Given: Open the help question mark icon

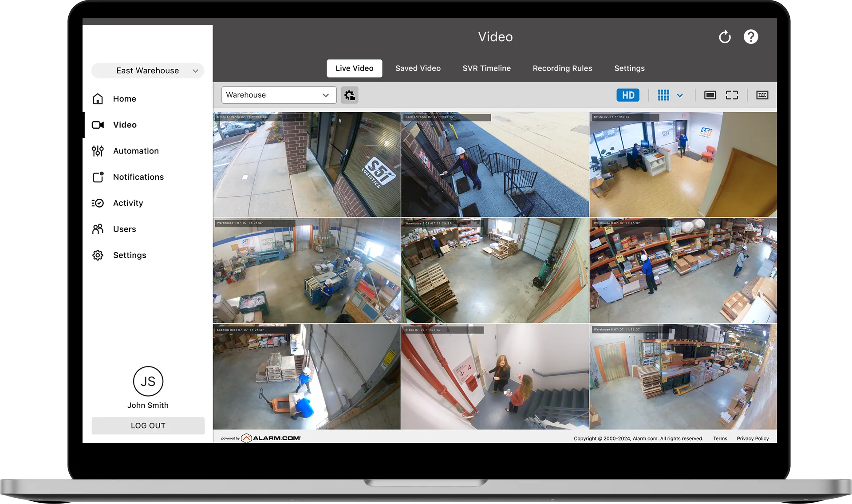Looking at the screenshot, I should coord(751,37).
